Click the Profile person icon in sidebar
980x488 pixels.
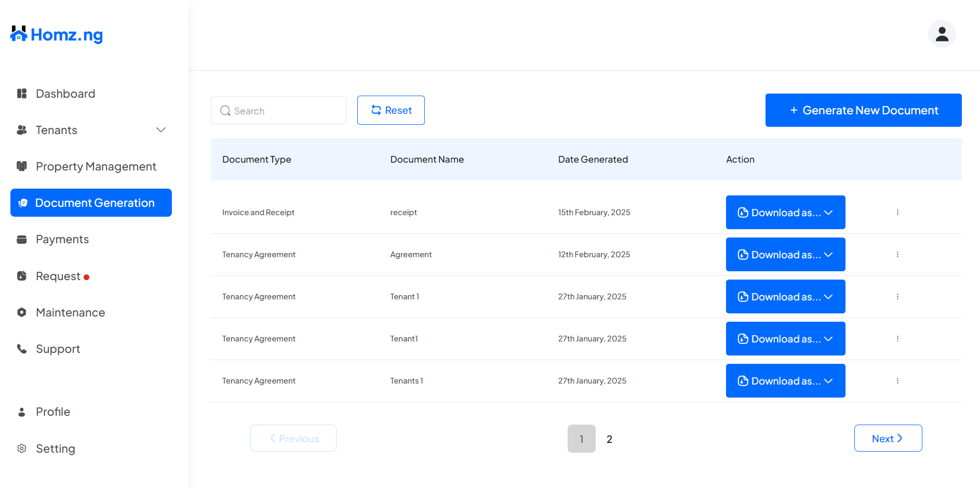point(22,412)
